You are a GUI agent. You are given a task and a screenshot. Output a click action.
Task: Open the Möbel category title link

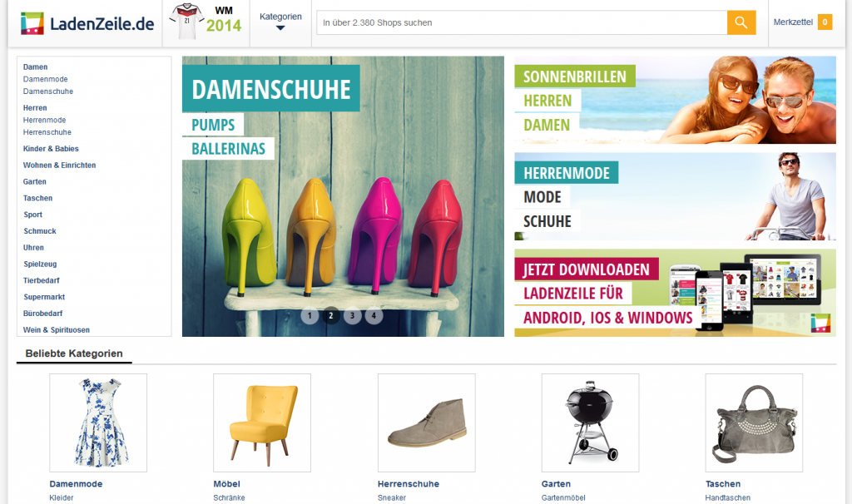click(226, 484)
